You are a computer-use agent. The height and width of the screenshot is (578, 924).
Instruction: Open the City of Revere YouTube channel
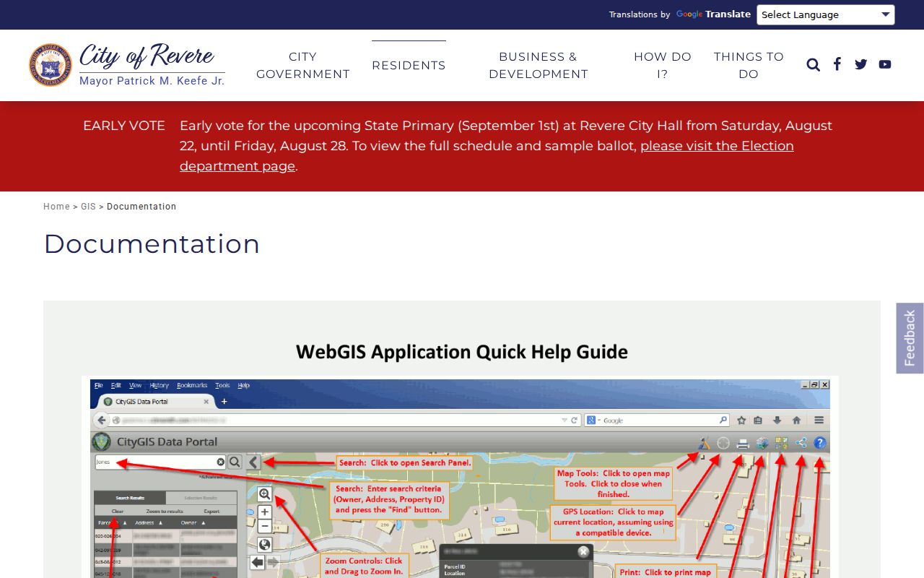click(885, 64)
